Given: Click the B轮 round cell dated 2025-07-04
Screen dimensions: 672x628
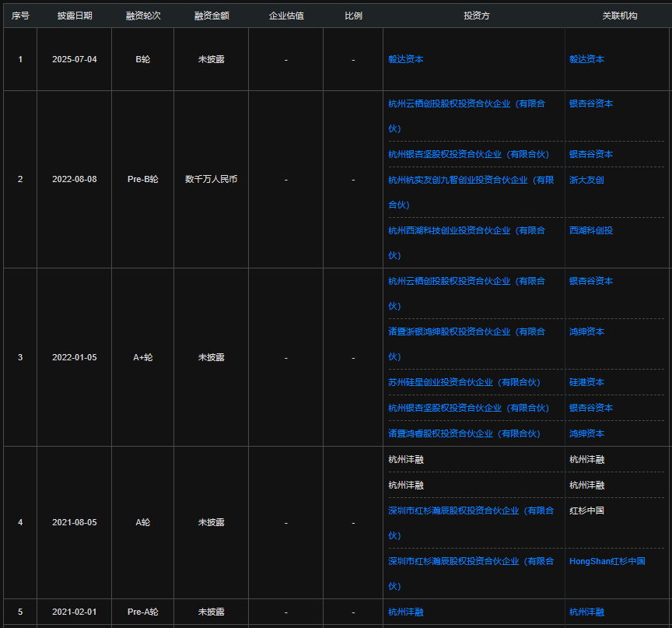Looking at the screenshot, I should (x=142, y=60).
